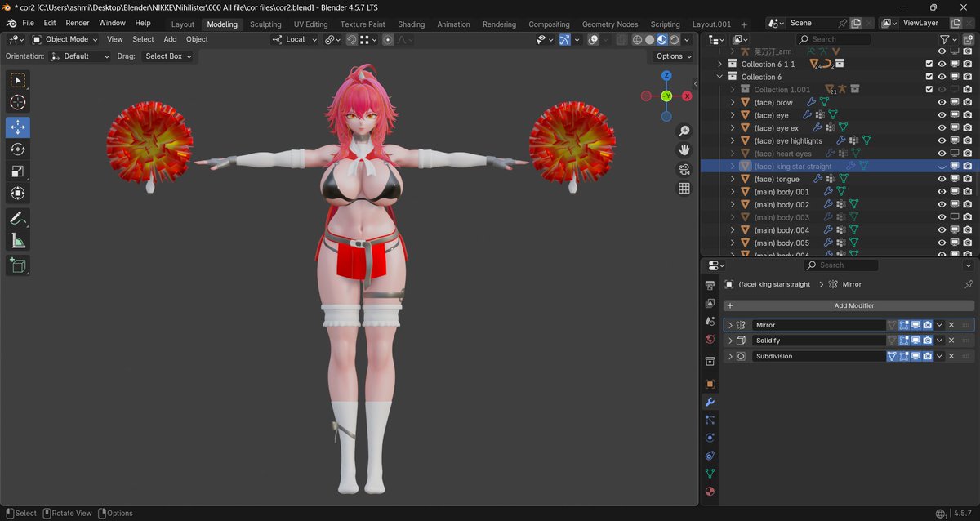Toggle visibility eye for (face) tongue
Screen dimensions: 980x521
pyautogui.click(x=942, y=179)
